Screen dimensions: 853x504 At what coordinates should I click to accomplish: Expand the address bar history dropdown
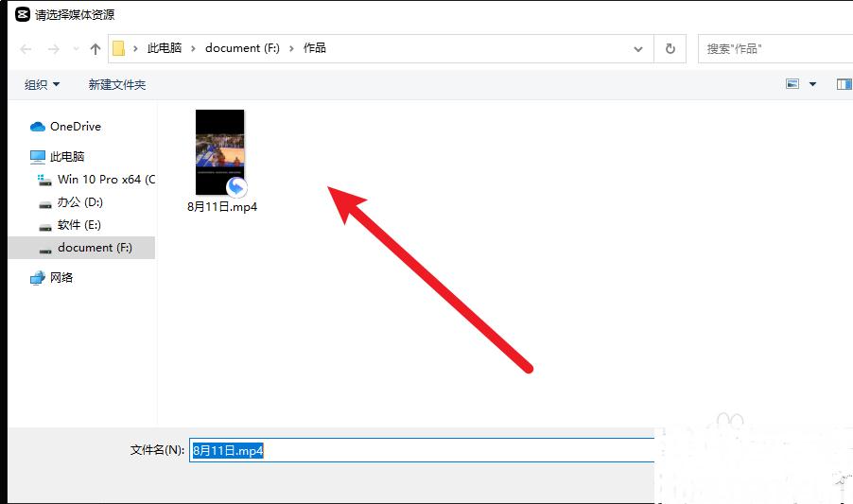639,48
